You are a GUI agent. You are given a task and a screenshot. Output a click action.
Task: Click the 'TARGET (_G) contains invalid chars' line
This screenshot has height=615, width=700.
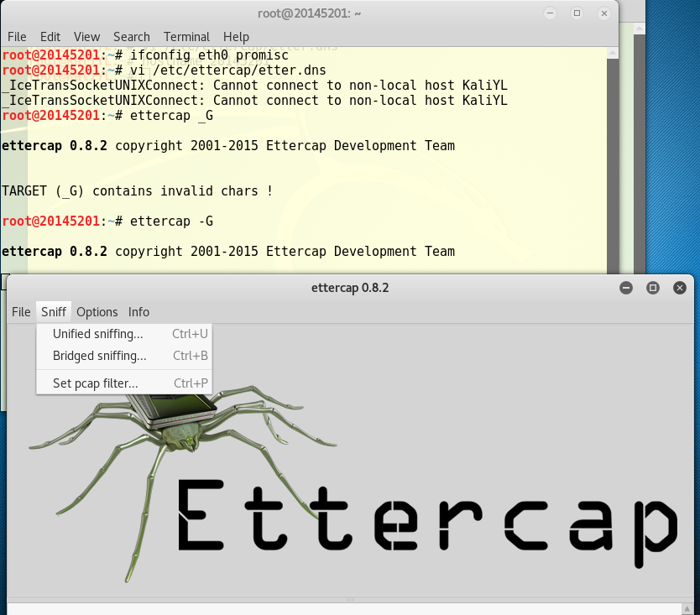coord(137,191)
